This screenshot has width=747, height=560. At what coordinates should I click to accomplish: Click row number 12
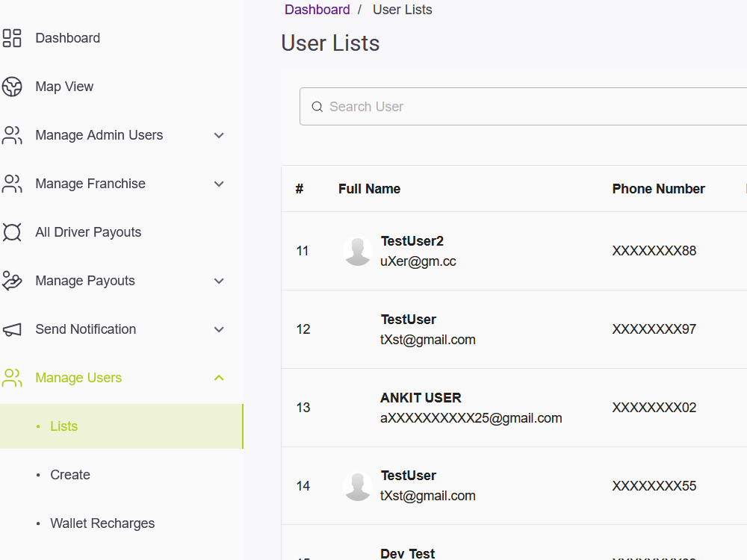tap(303, 329)
